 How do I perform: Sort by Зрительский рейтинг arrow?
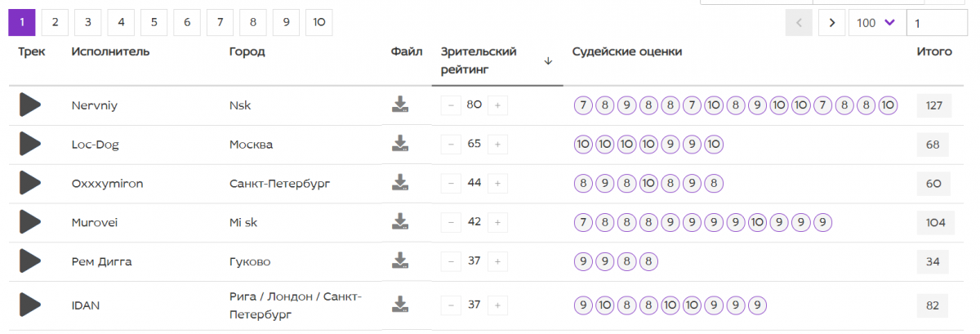coord(548,60)
